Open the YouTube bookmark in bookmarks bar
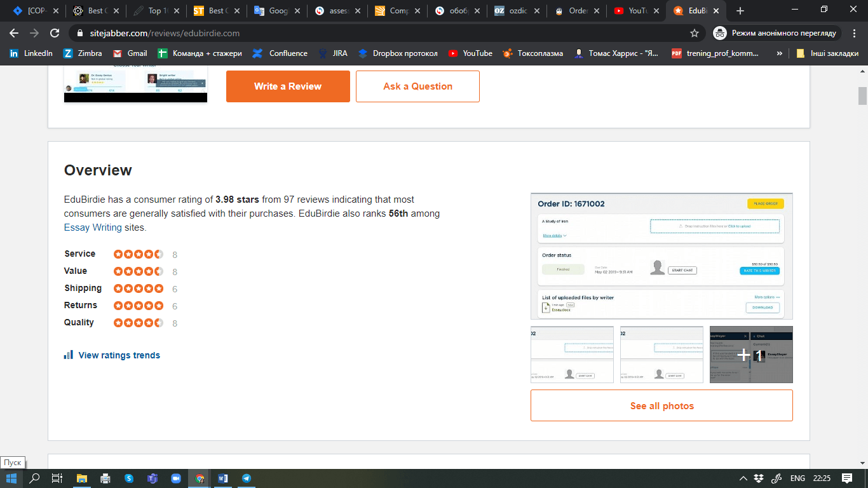Viewport: 868px width, 488px height. tap(470, 53)
